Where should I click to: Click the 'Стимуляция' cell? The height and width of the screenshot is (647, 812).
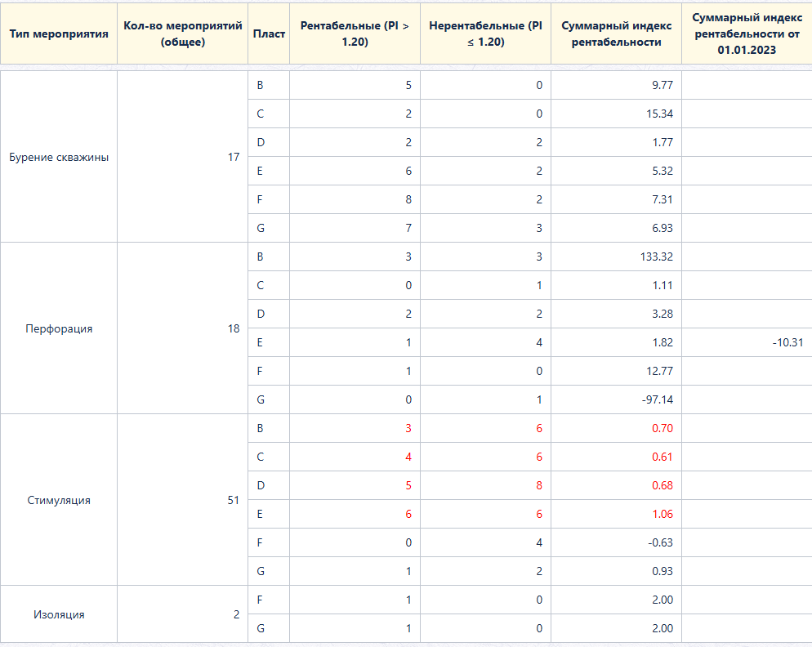[x=59, y=500]
